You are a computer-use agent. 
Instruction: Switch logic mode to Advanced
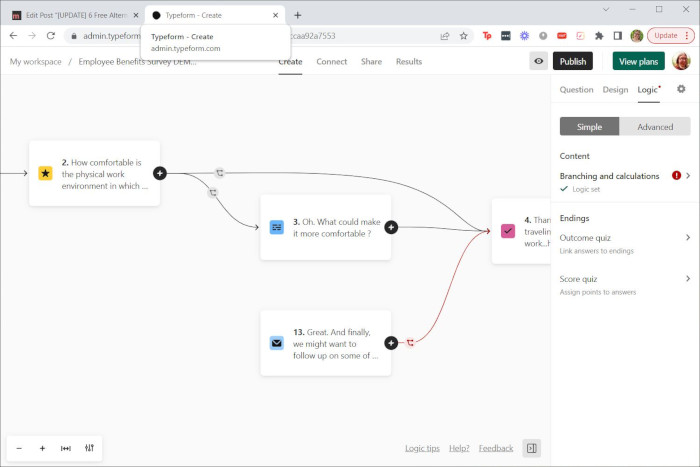(x=655, y=127)
